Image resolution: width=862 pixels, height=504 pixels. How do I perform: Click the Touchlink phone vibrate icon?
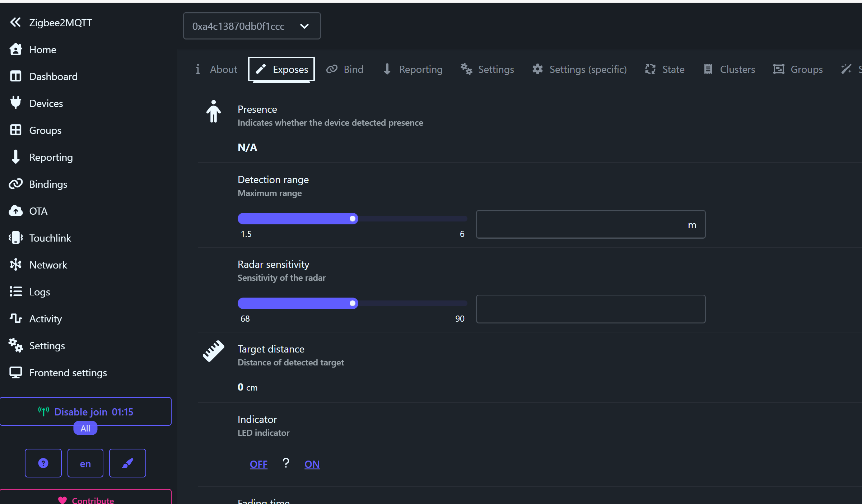15,238
